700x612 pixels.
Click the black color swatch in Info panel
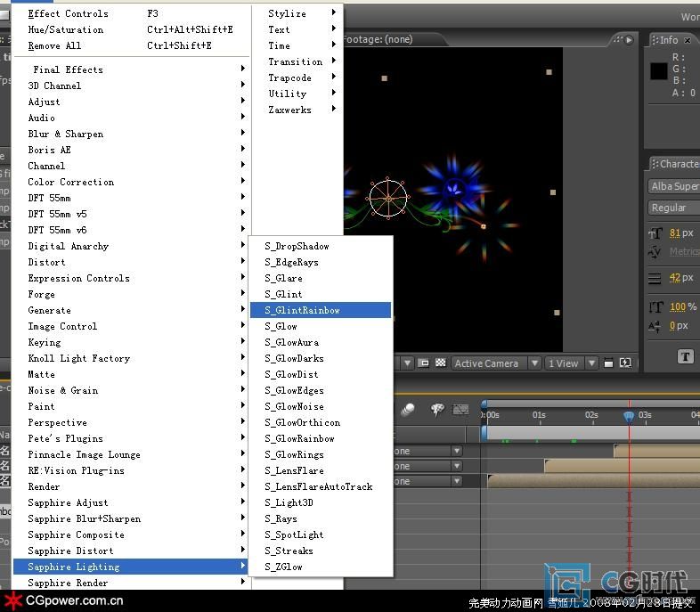659,71
